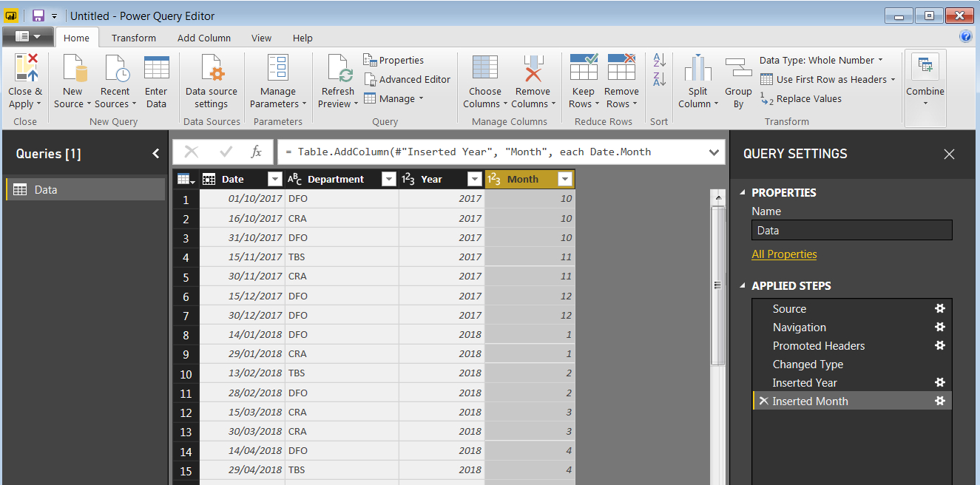Collapse the Properties section

coord(743,192)
